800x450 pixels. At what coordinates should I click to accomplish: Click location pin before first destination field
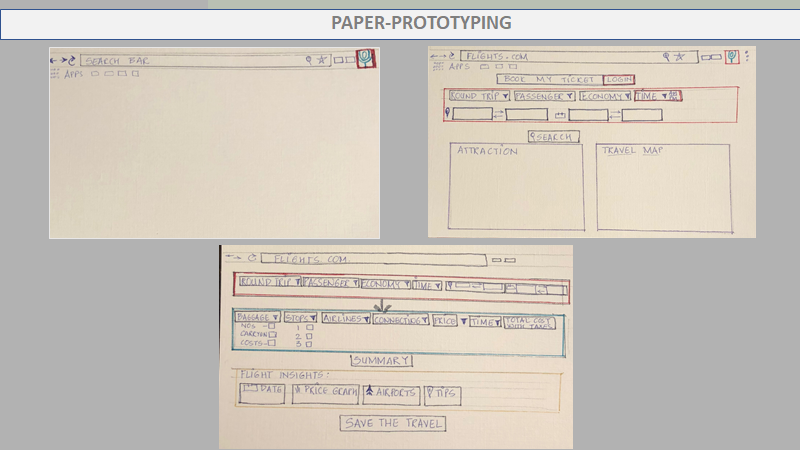tap(447, 114)
